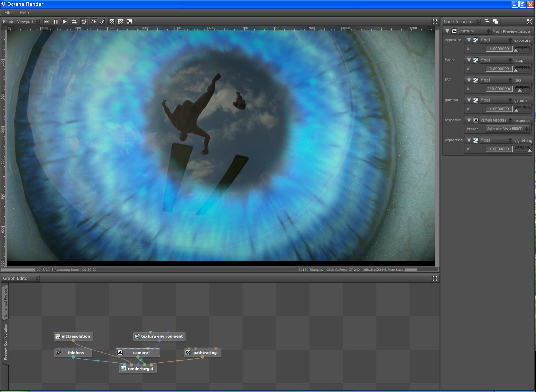
Task: Select the camera node in Graph Editor
Action: [x=138, y=353]
